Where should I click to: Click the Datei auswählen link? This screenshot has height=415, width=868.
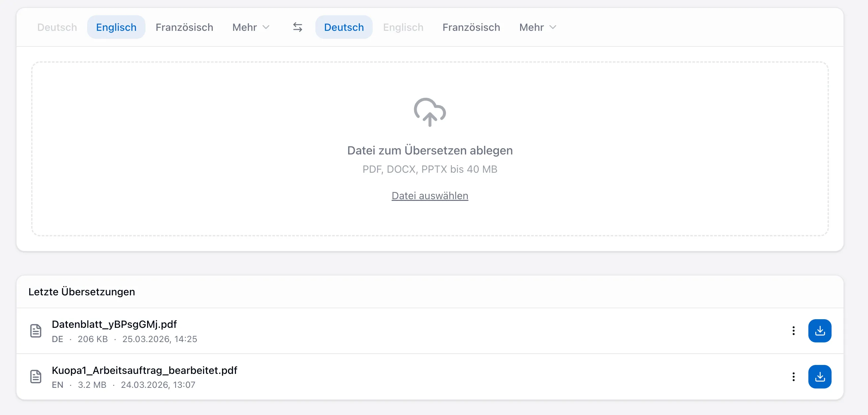click(x=429, y=196)
